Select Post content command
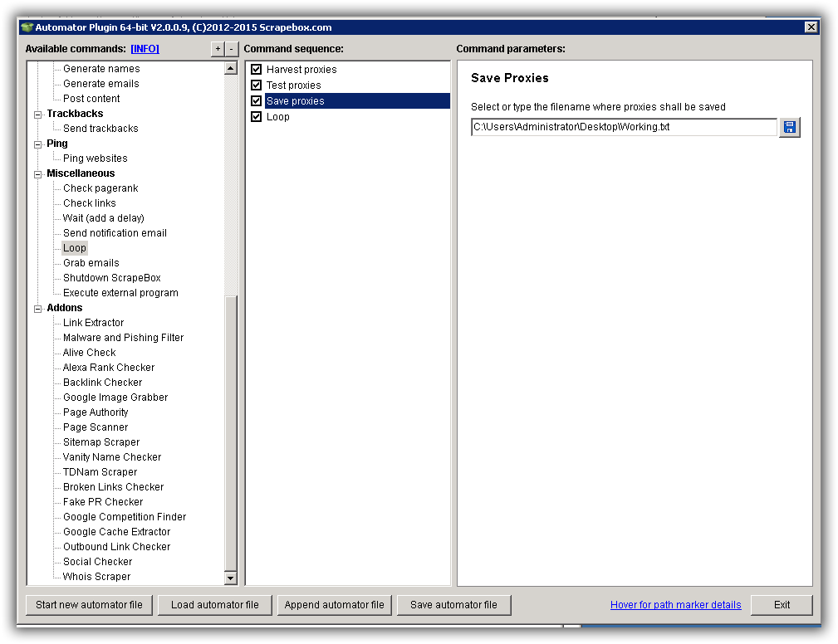The image size is (838, 644). point(91,98)
